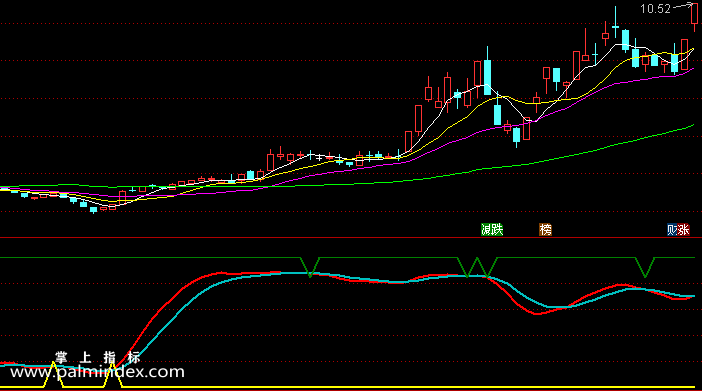Screen dimensions: 702x391
Task: Select the second yellow spike signal
Action: pos(113,375)
